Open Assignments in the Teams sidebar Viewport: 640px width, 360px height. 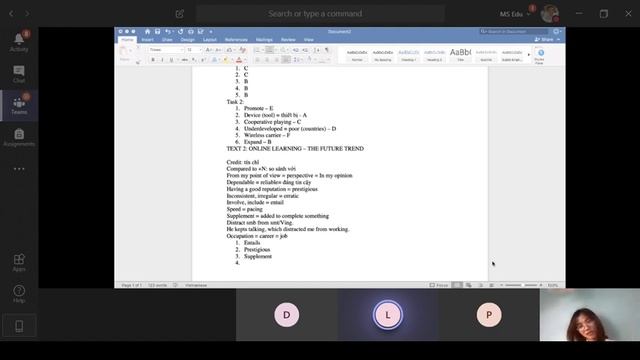coord(19,137)
